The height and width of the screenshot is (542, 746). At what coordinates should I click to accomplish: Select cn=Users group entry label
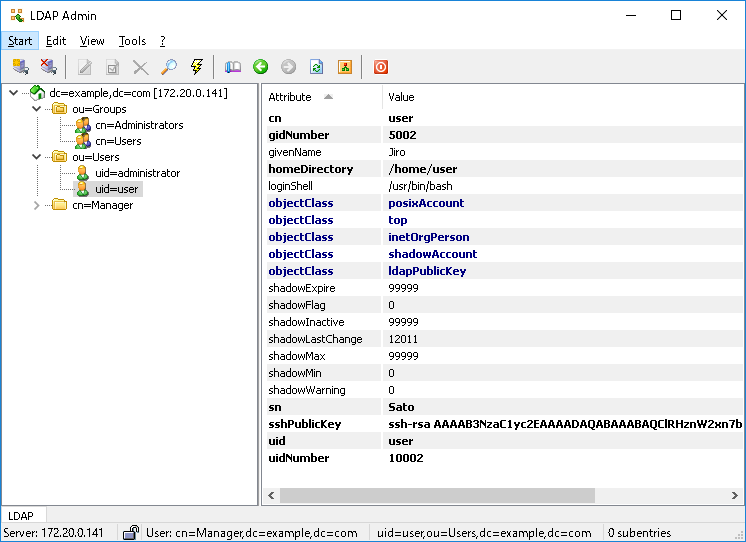(x=118, y=141)
